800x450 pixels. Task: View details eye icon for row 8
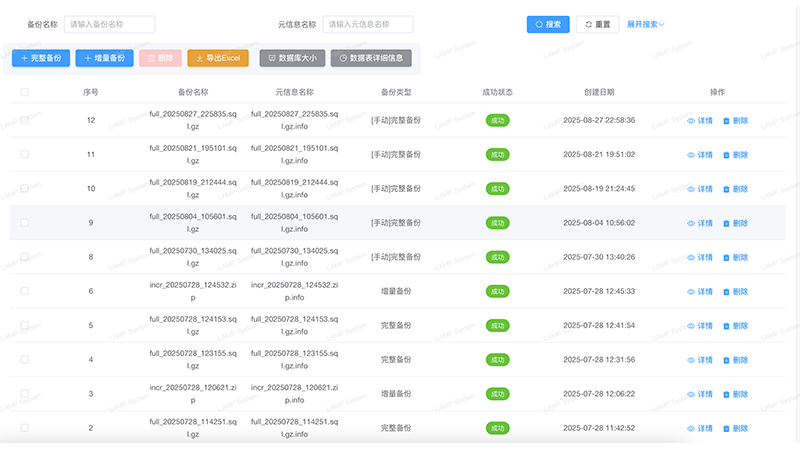click(x=691, y=258)
